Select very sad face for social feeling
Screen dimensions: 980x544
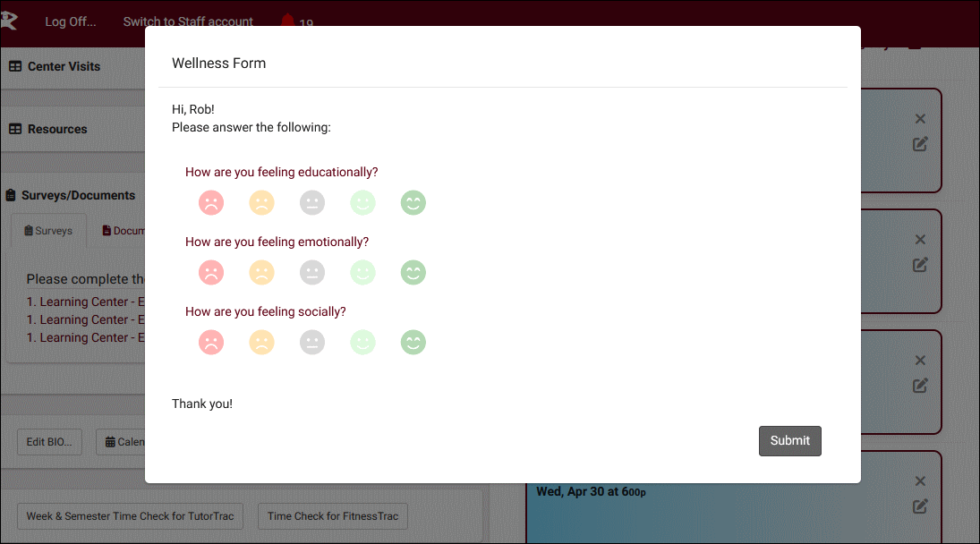point(211,343)
